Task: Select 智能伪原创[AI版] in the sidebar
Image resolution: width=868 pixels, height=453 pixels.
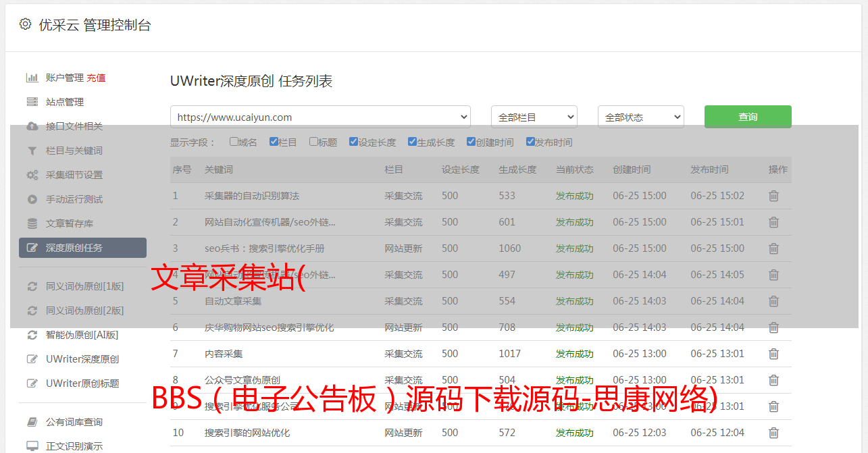Action: click(x=82, y=335)
